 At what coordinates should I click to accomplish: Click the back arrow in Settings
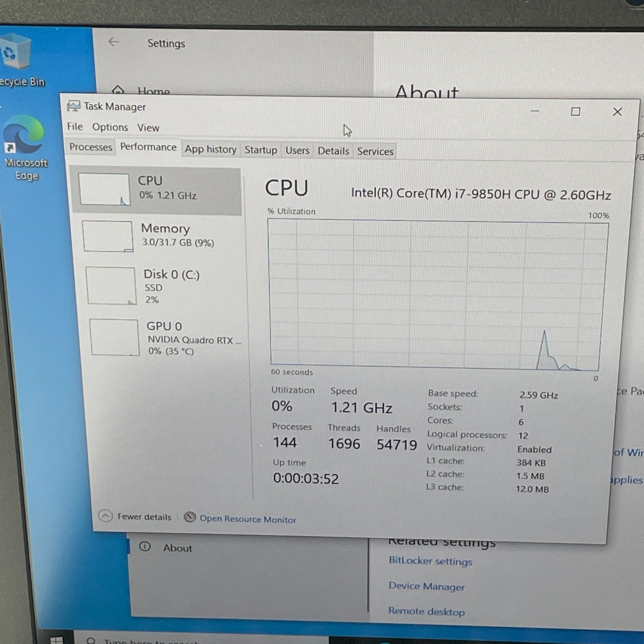pyautogui.click(x=113, y=42)
